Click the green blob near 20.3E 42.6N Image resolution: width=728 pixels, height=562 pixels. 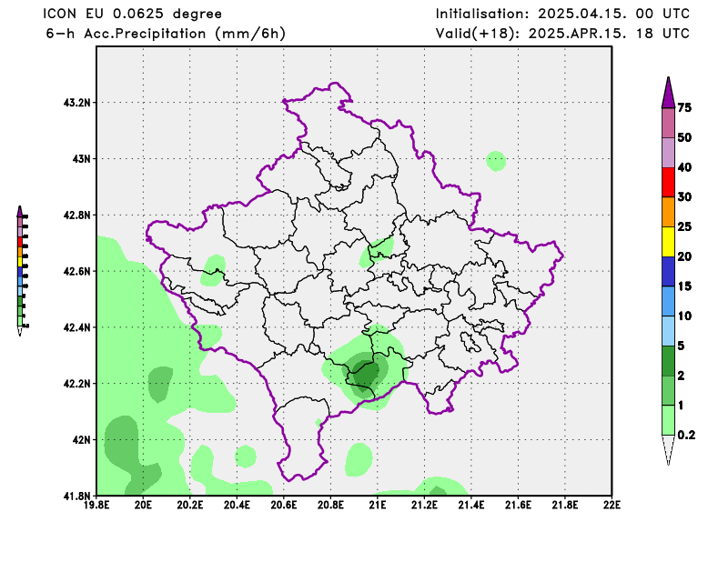(214, 271)
